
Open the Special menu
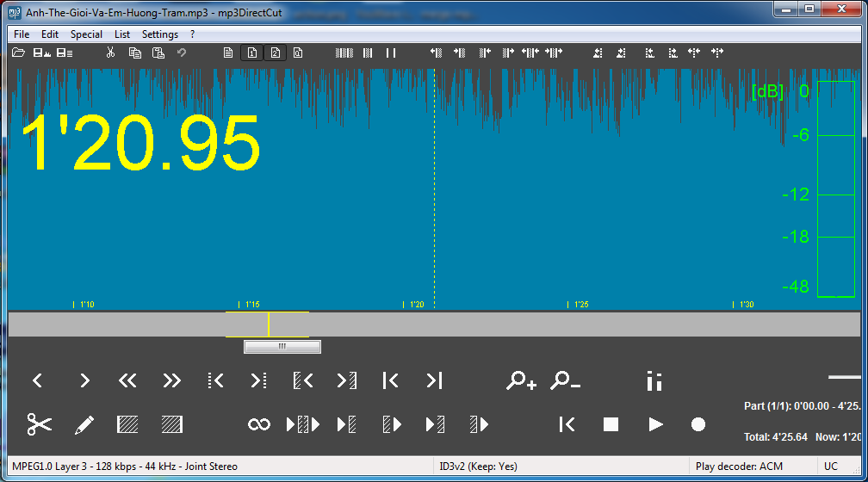(x=86, y=34)
